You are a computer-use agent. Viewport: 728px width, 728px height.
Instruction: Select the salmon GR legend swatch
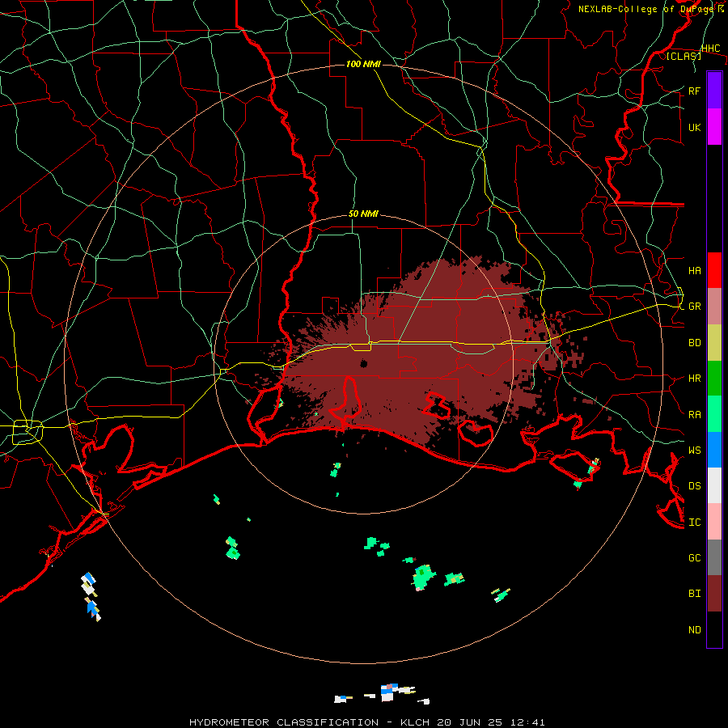[714, 306]
